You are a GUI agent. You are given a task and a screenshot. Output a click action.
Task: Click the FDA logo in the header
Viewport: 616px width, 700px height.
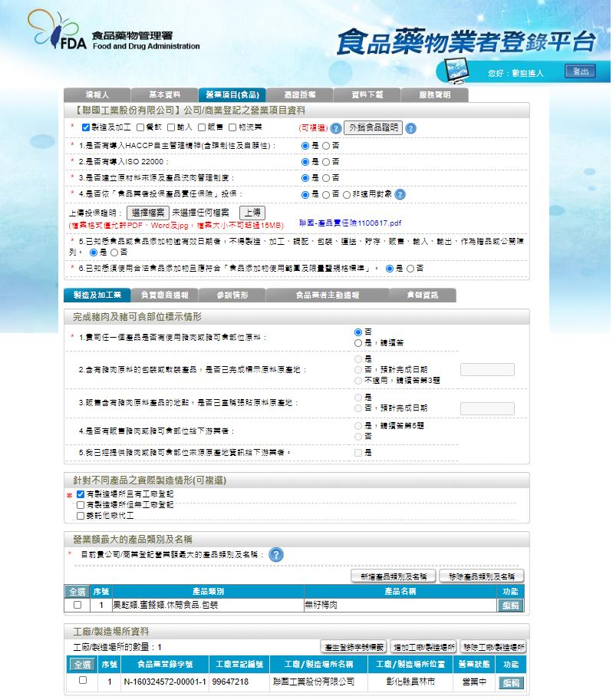pyautogui.click(x=58, y=31)
